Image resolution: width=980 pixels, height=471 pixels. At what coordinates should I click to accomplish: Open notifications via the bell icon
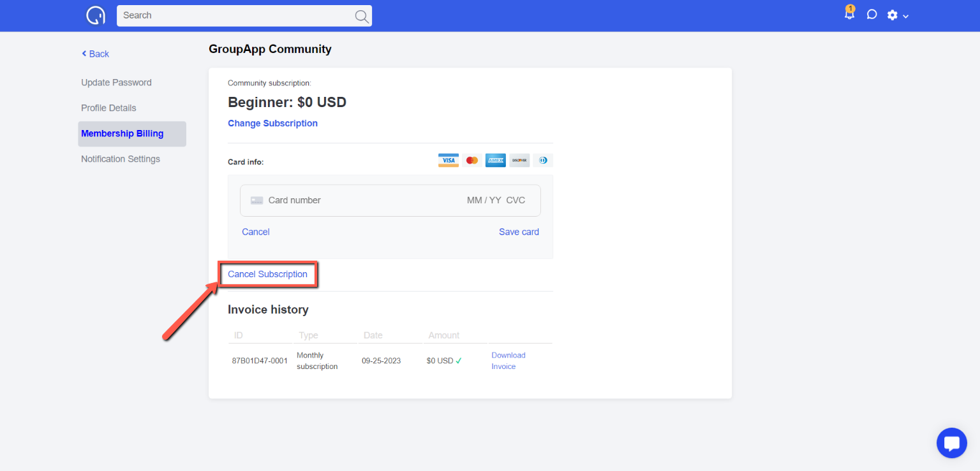849,14
